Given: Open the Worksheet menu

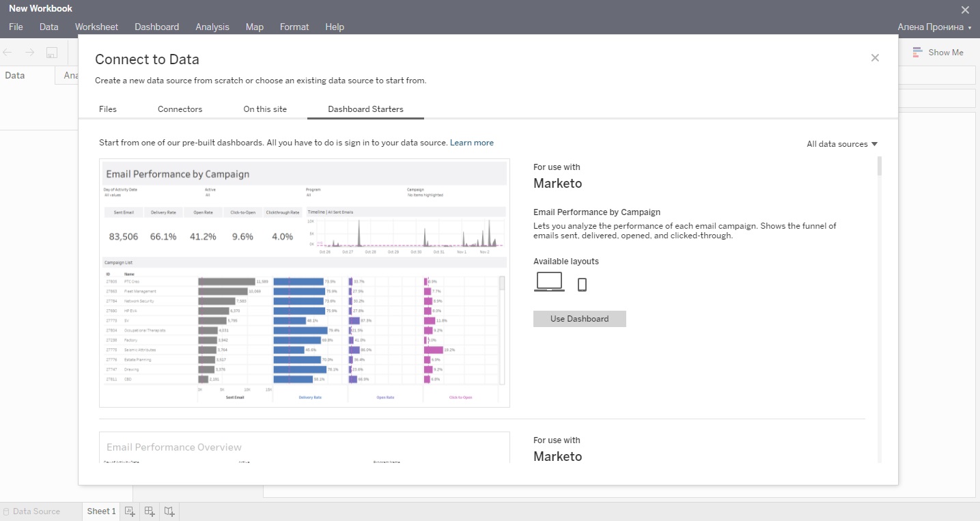Looking at the screenshot, I should pos(96,27).
